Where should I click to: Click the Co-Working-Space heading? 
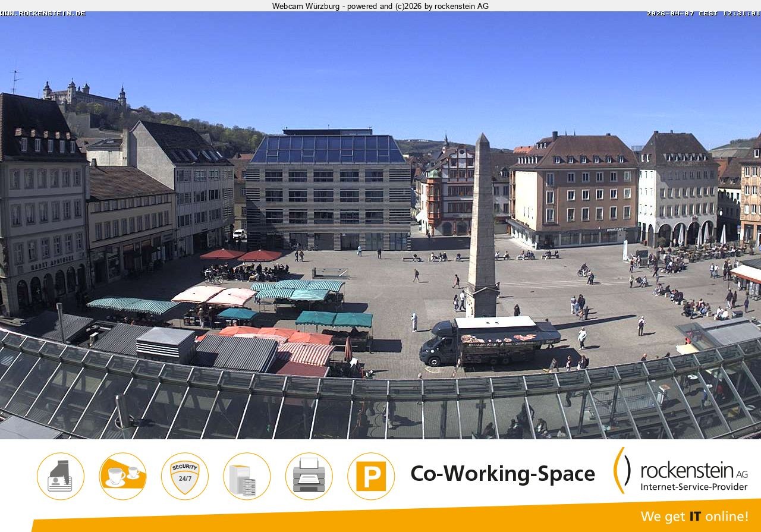tap(502, 473)
